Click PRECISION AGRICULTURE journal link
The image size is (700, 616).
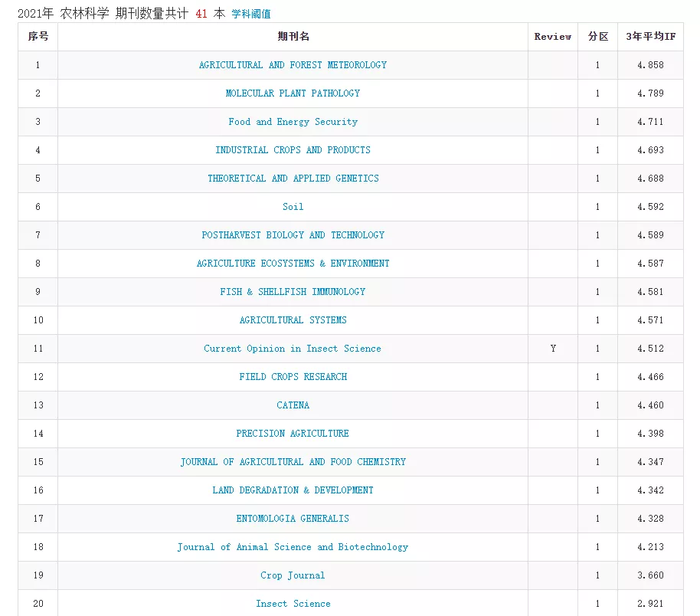[x=293, y=434]
